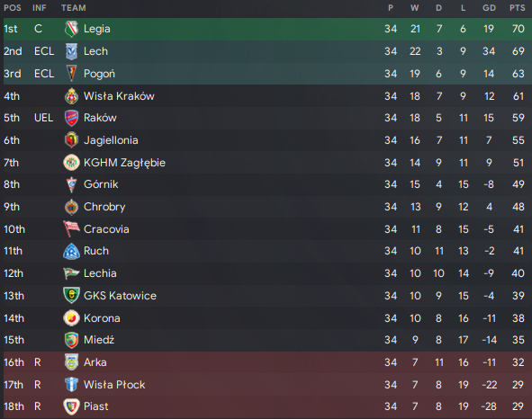Click the TEAM column header

point(74,8)
